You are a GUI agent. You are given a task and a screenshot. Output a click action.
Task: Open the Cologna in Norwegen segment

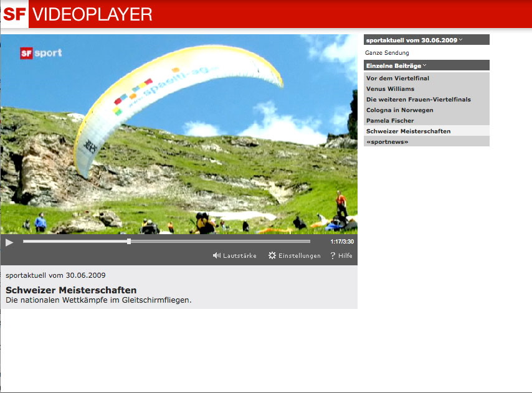click(427, 110)
